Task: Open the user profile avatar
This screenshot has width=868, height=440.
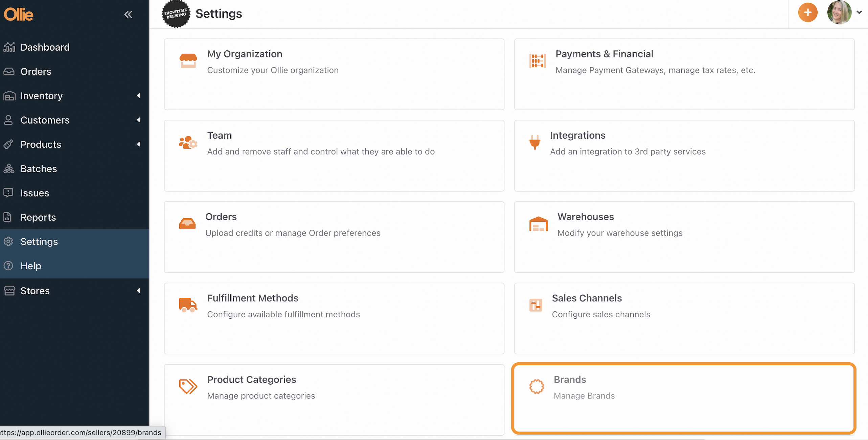Action: click(839, 13)
